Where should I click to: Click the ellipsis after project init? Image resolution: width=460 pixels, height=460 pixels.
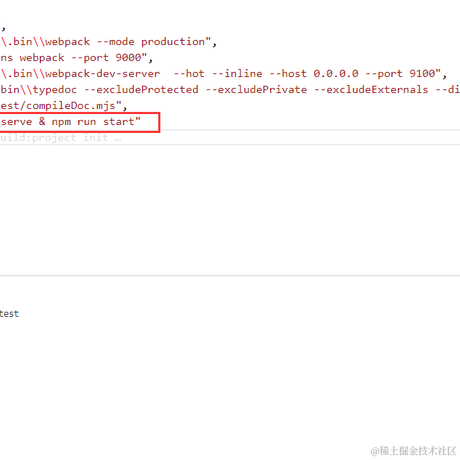[x=118, y=138]
